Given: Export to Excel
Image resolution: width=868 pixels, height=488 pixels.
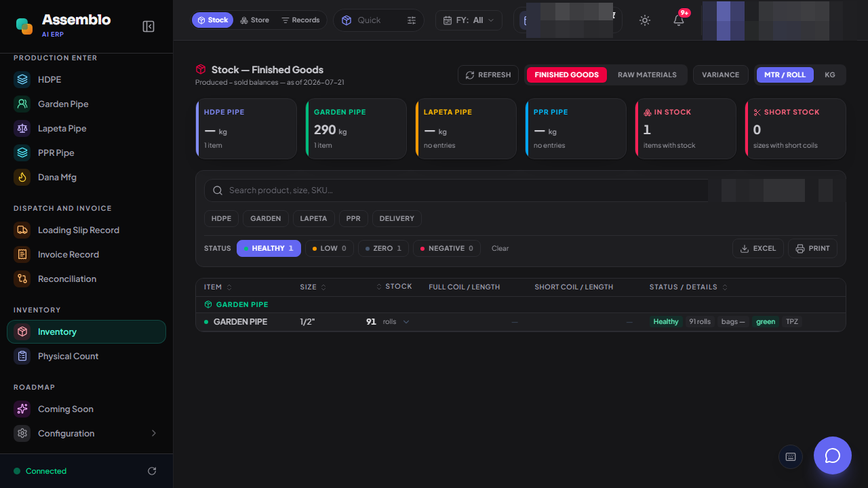Looking at the screenshot, I should click(x=758, y=248).
